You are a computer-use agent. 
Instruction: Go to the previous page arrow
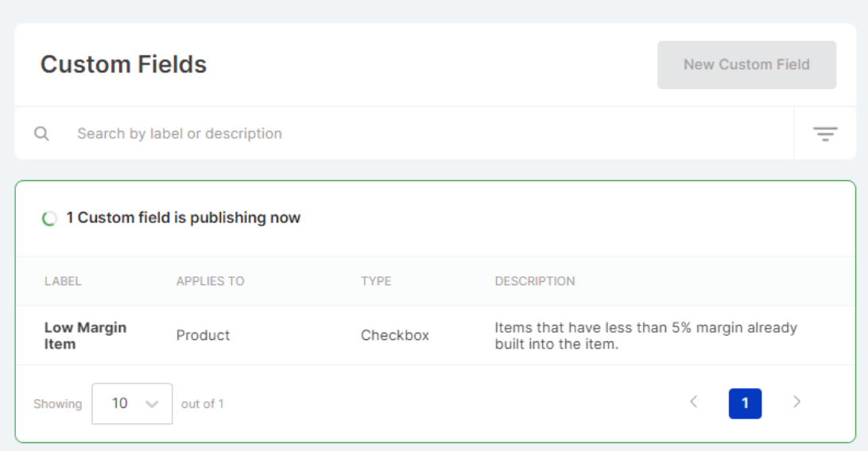[x=693, y=403]
